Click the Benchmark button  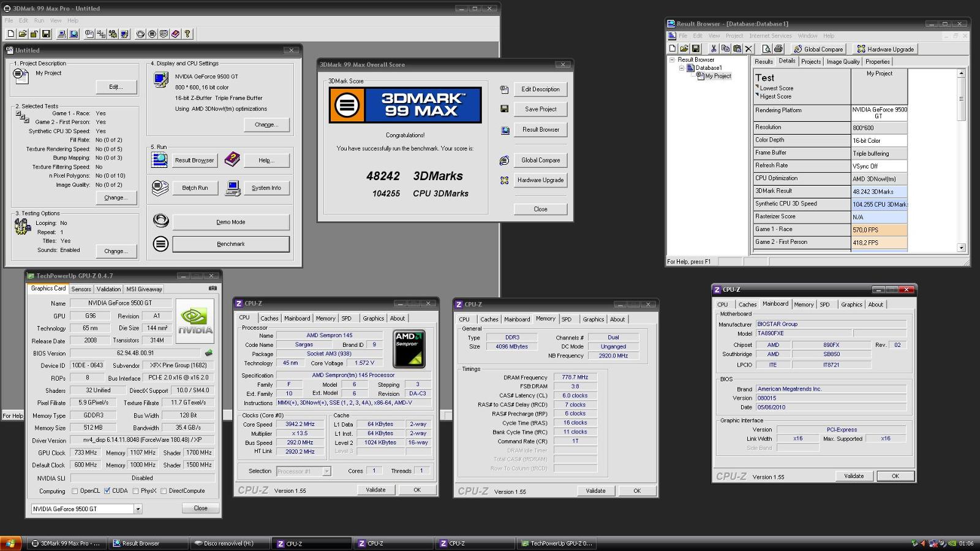[231, 244]
